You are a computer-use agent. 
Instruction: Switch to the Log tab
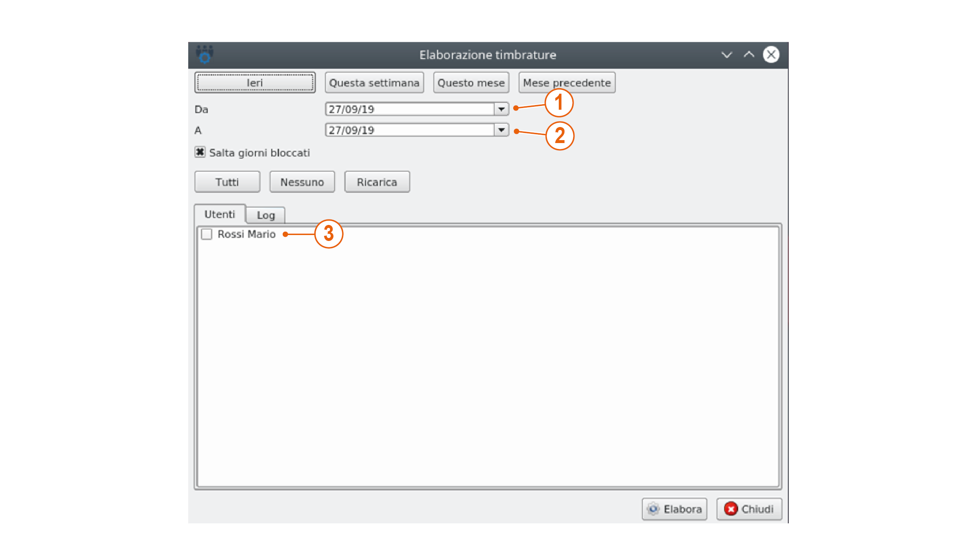265,215
